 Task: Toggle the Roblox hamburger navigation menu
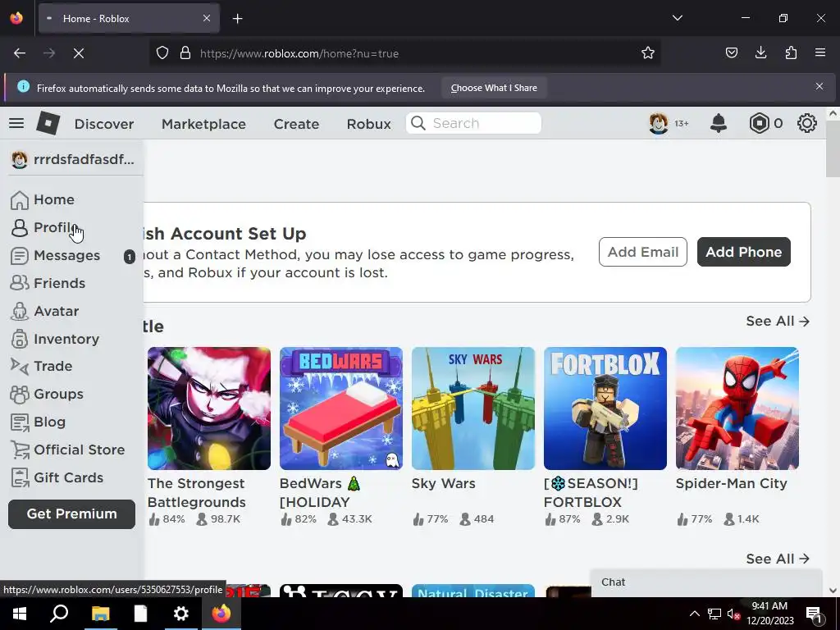pyautogui.click(x=16, y=124)
